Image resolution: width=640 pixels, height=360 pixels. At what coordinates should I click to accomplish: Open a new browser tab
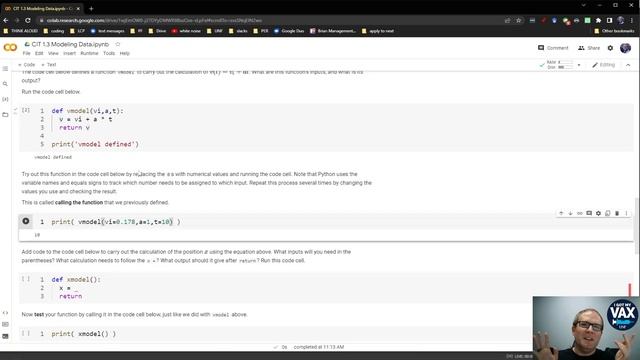point(91,8)
